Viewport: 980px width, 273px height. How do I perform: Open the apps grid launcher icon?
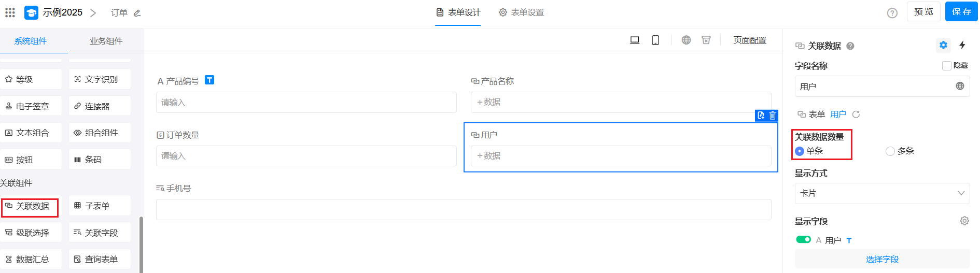10,12
